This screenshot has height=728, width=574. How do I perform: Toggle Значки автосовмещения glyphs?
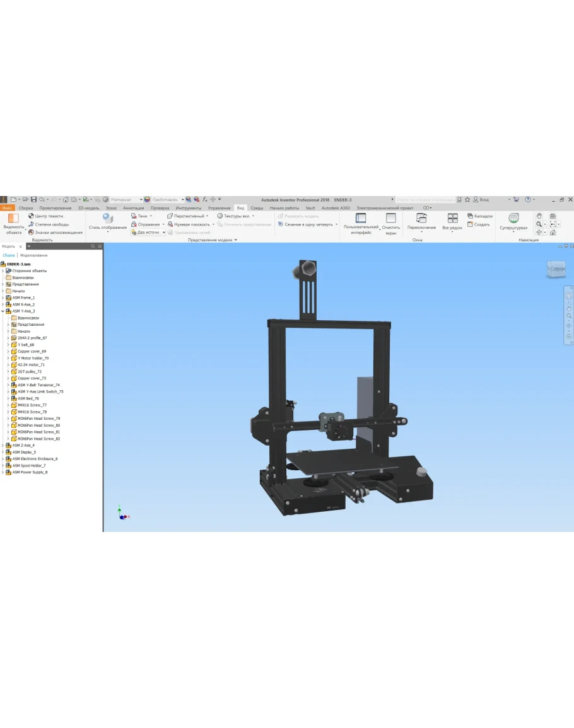click(x=31, y=233)
